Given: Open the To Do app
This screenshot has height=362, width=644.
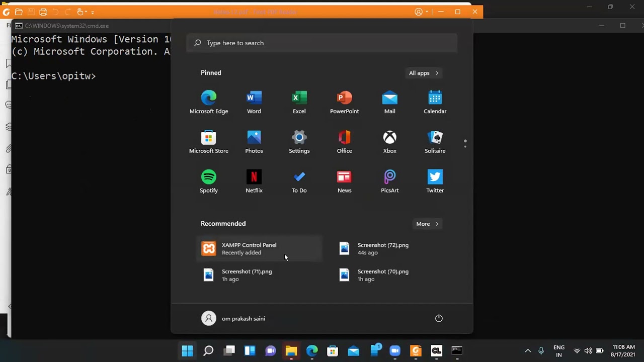Looking at the screenshot, I should click(x=299, y=182).
